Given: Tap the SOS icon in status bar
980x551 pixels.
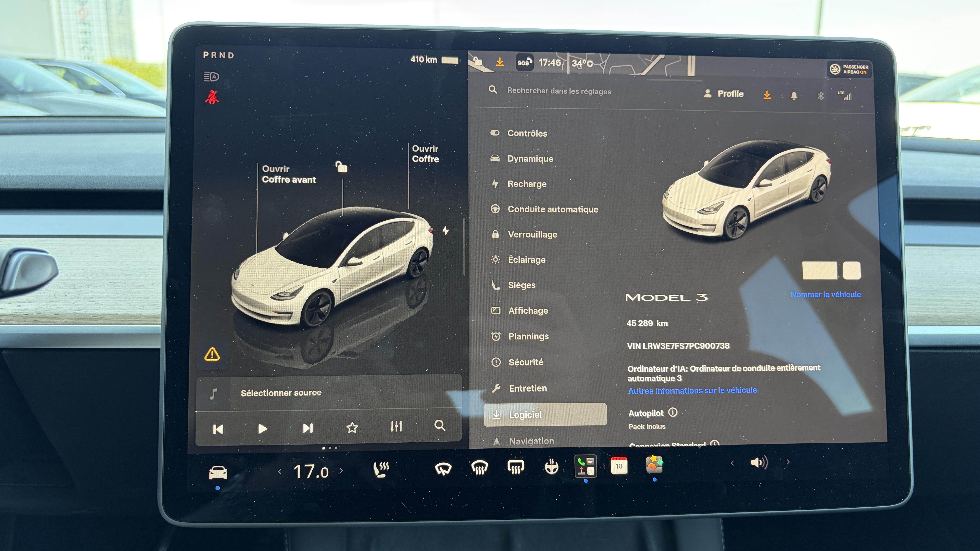Looking at the screenshot, I should tap(524, 62).
